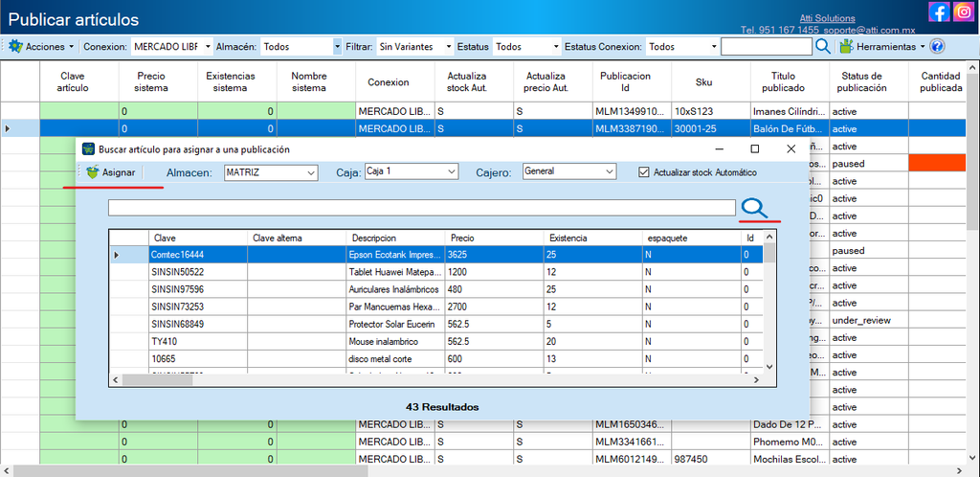980x477 pixels.
Task: Expand the Filtrar Sin Variantes dropdown
Action: point(449,46)
